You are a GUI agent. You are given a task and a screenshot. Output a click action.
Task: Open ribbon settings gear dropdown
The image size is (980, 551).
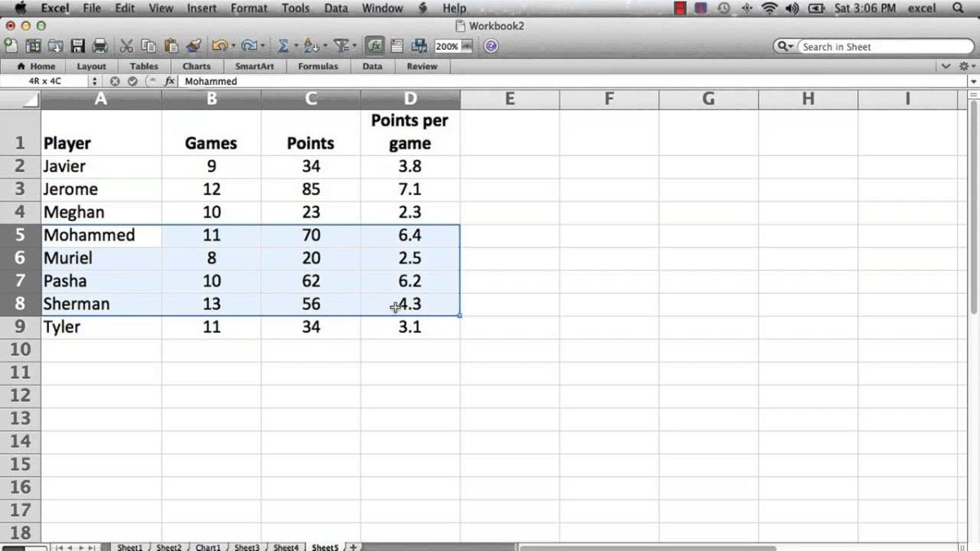tap(967, 66)
